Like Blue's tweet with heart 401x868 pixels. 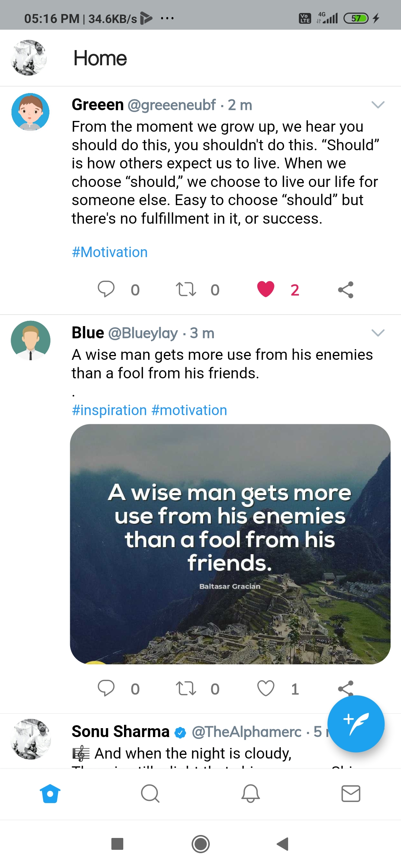coord(266,688)
